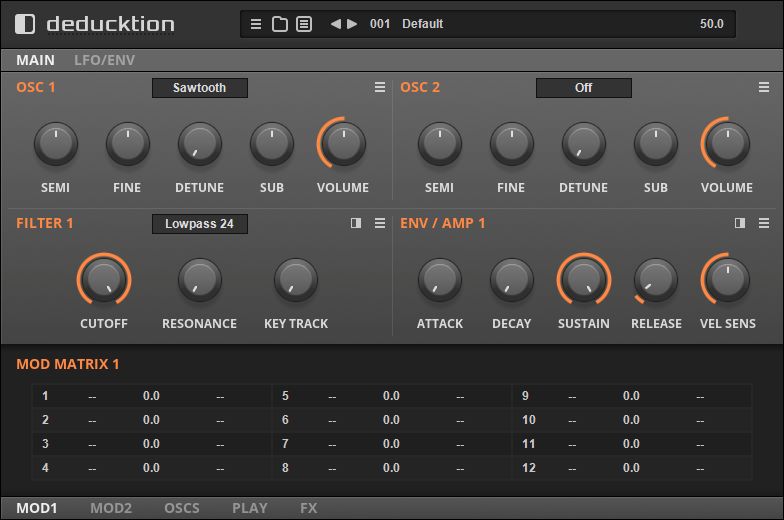Viewport: 784px width, 520px height.
Task: Click the OSC 1 FINE knob
Action: tap(128, 144)
